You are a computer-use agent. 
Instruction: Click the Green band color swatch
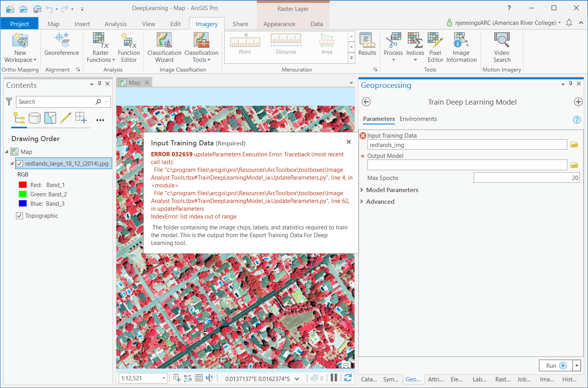23,194
